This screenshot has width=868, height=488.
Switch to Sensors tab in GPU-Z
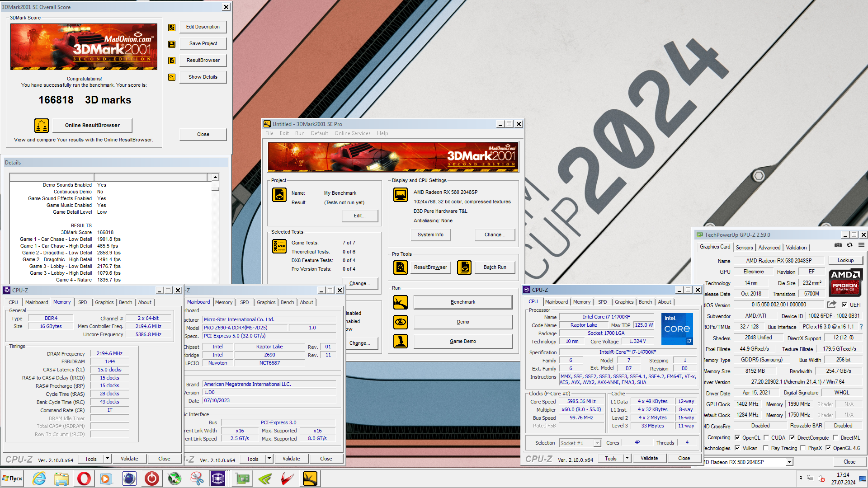[744, 248]
